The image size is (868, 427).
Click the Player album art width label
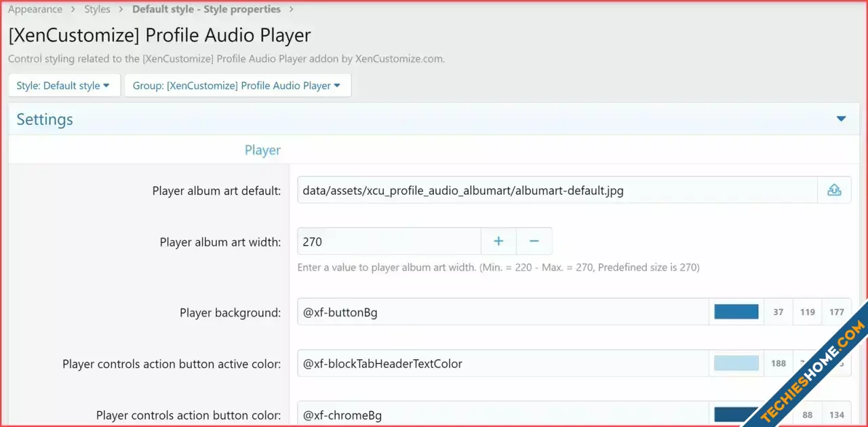220,242
